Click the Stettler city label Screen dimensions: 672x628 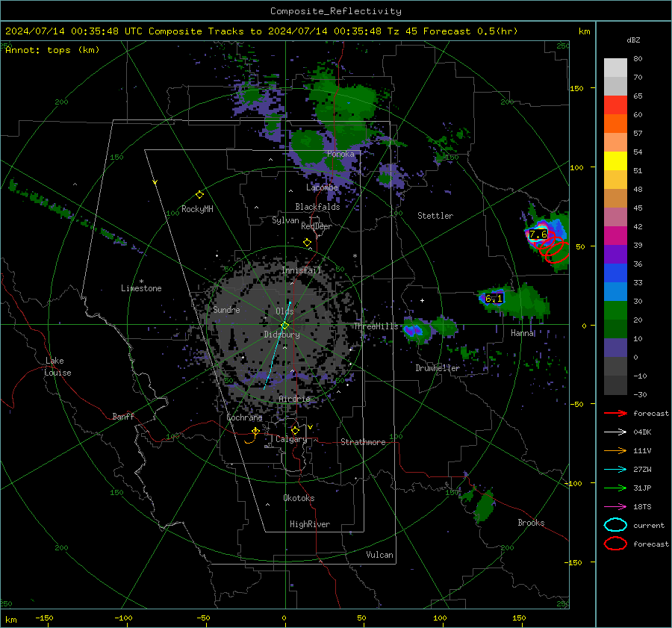tap(435, 216)
